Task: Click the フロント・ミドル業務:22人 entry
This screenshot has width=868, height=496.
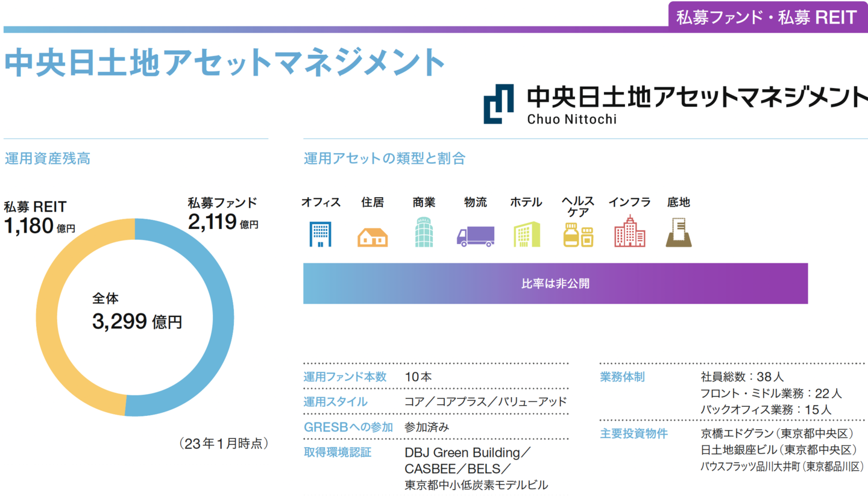Action: point(771,394)
